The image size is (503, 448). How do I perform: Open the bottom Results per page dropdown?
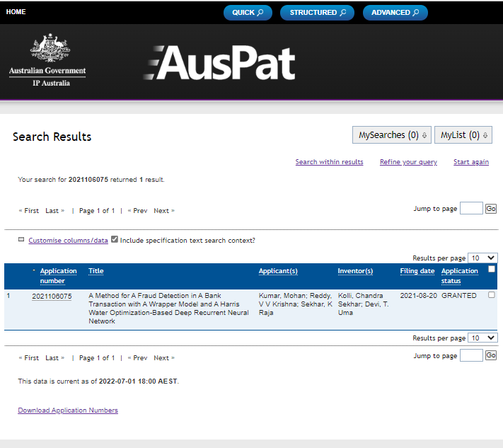(x=482, y=338)
